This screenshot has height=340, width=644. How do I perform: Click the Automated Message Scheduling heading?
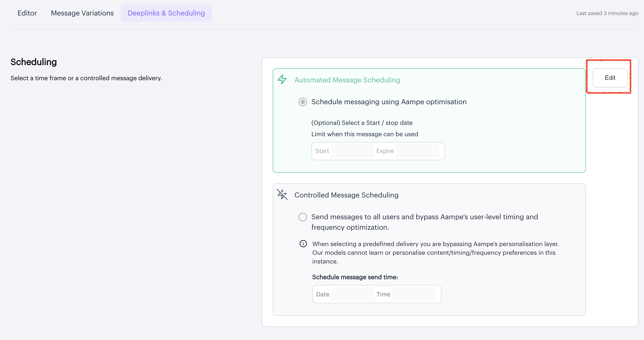coord(347,80)
